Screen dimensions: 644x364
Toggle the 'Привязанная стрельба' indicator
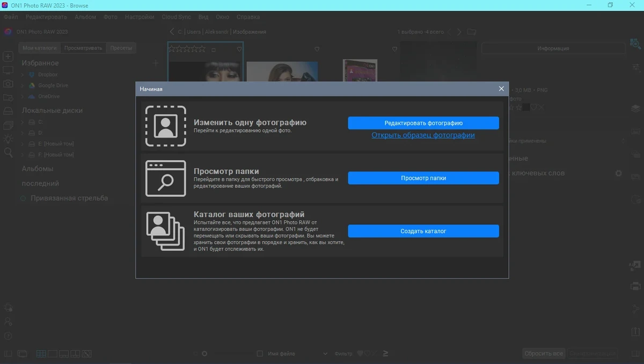pyautogui.click(x=23, y=199)
